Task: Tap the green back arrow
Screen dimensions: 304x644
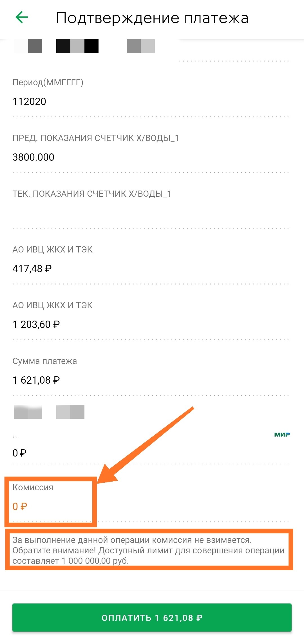Action: click(x=22, y=17)
